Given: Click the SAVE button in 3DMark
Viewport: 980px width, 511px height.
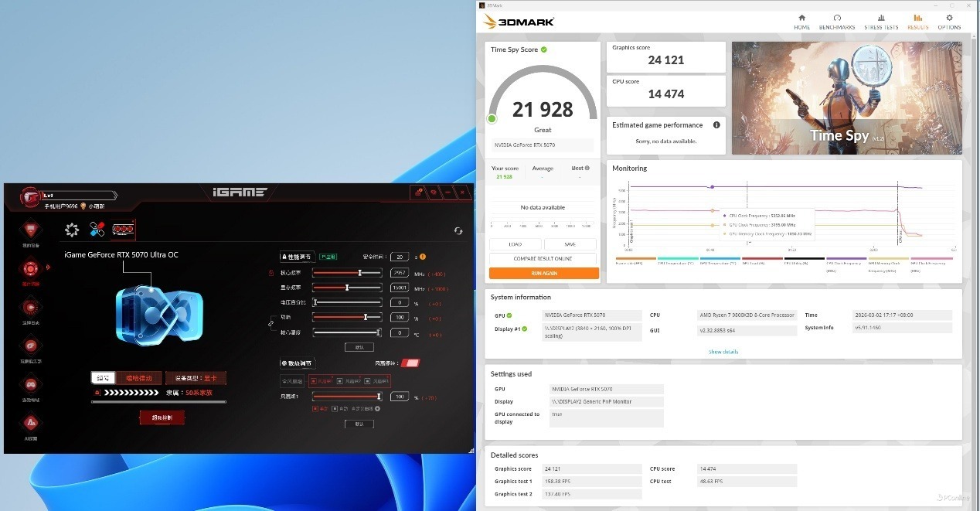Looking at the screenshot, I should 570,244.
